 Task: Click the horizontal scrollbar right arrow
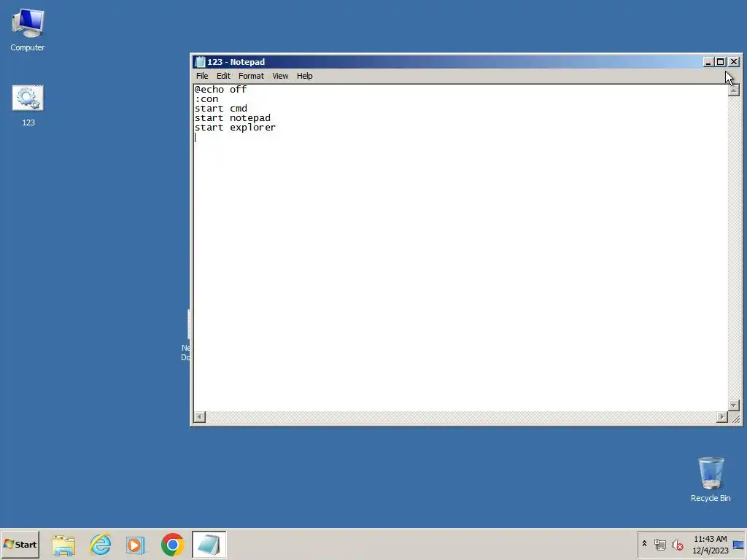(x=722, y=416)
